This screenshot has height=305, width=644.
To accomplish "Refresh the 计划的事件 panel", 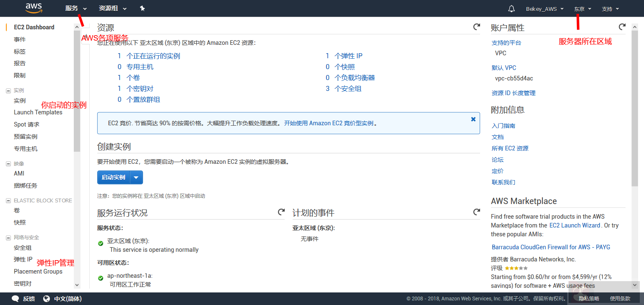I will click(476, 212).
